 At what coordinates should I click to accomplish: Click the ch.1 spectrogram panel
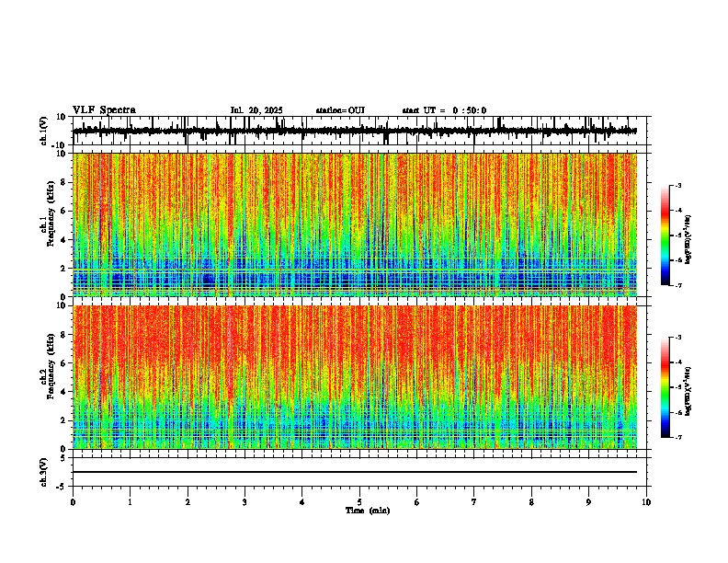355,224
